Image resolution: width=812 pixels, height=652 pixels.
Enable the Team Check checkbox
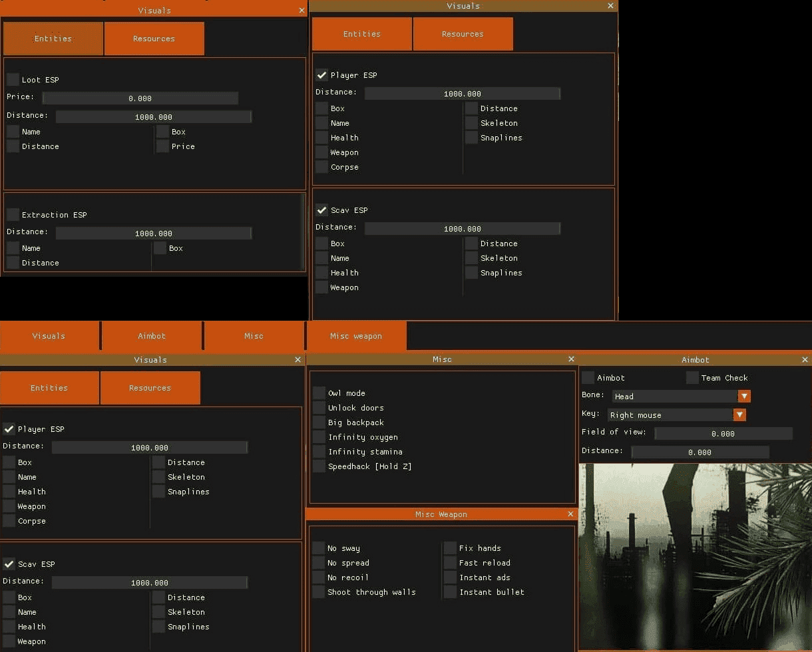tap(693, 378)
